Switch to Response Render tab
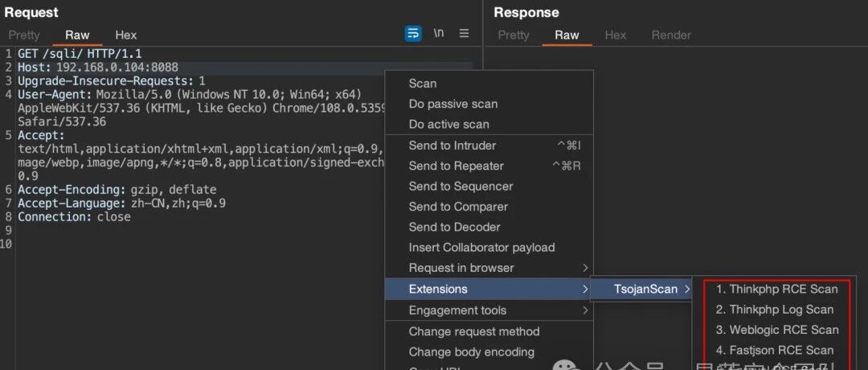This screenshot has width=868, height=370. click(x=671, y=35)
